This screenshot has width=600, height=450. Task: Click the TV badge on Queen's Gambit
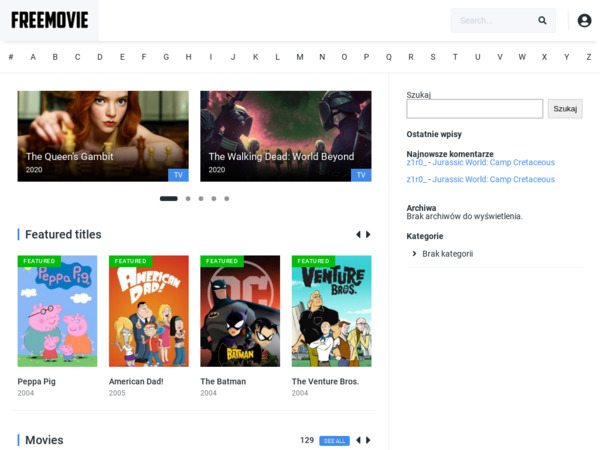click(x=178, y=175)
